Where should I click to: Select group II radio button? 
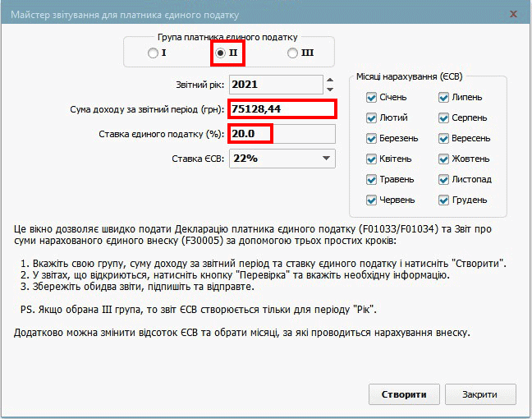click(x=220, y=53)
